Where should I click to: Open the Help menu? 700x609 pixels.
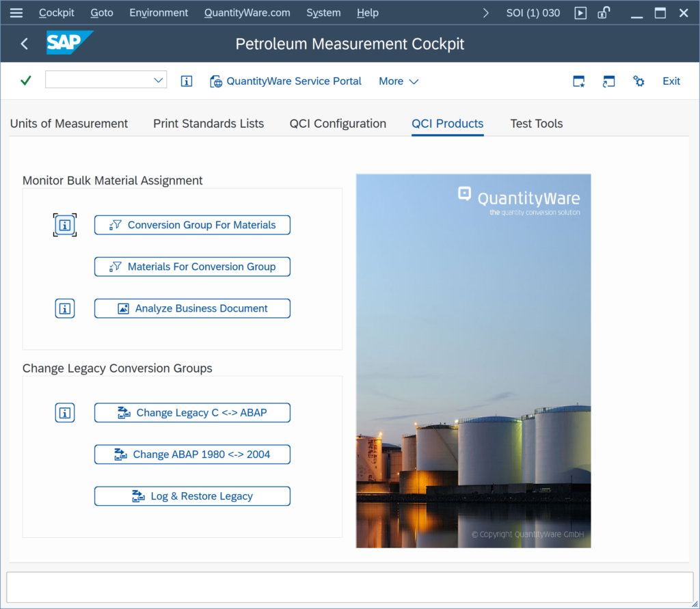pyautogui.click(x=367, y=13)
